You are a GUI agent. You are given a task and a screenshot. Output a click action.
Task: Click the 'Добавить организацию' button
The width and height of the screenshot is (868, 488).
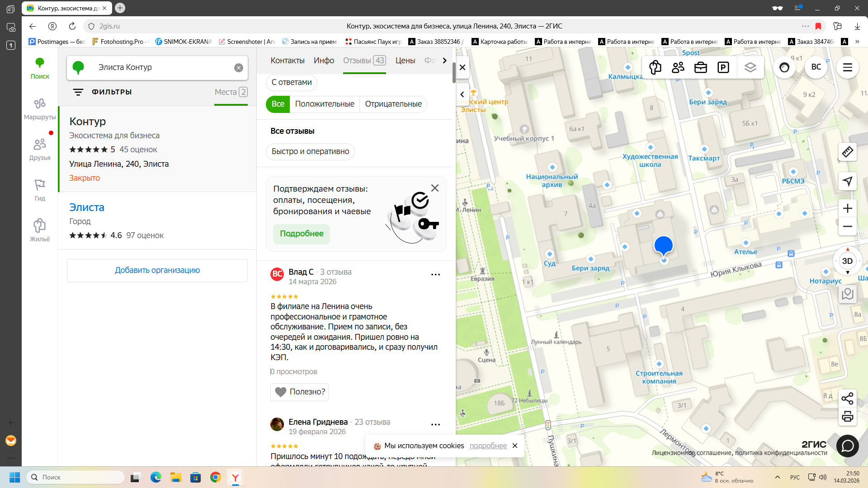[x=157, y=270]
